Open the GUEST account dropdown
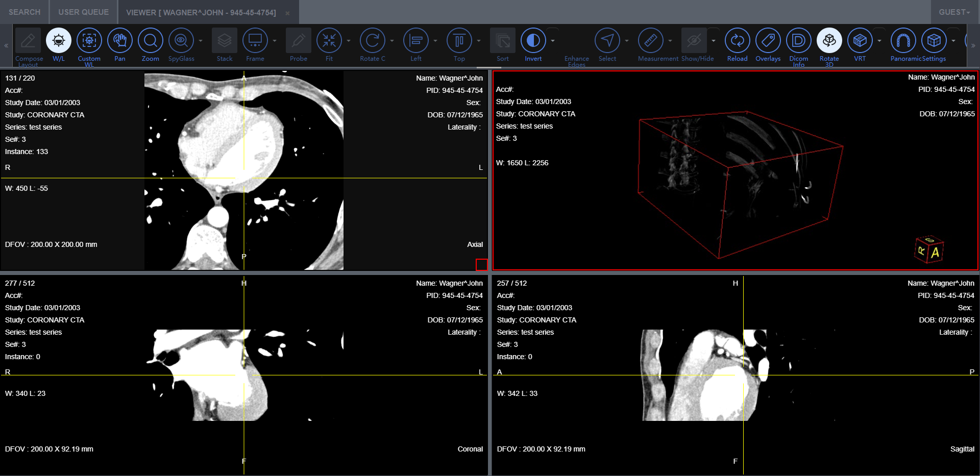The height and width of the screenshot is (476, 980). click(x=953, y=12)
